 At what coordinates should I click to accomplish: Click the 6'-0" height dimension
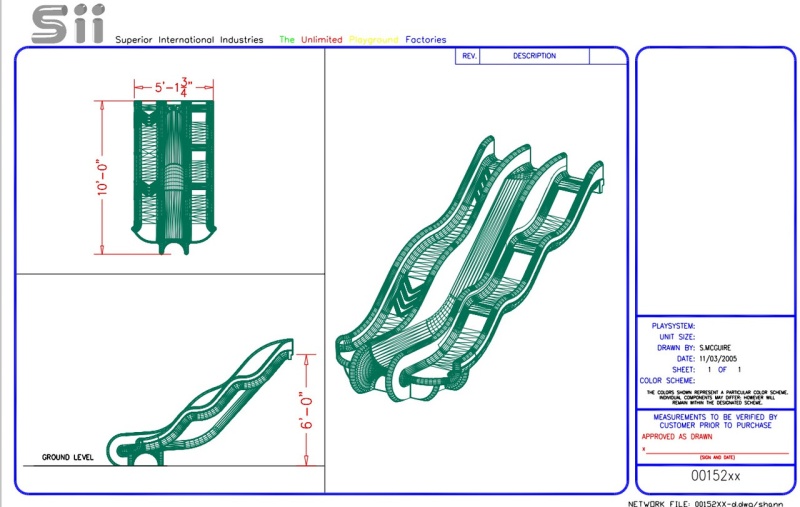[306, 410]
